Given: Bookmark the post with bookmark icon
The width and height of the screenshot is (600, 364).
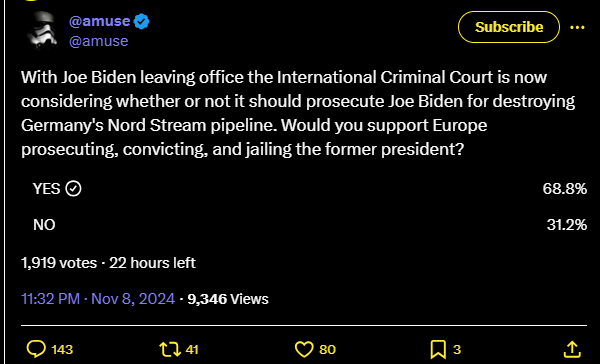Looking at the screenshot, I should point(438,349).
